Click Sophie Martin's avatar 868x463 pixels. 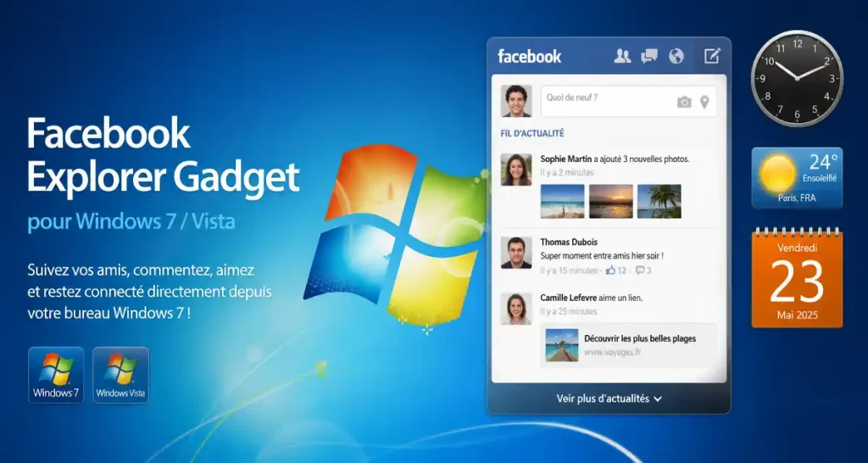pyautogui.click(x=516, y=170)
